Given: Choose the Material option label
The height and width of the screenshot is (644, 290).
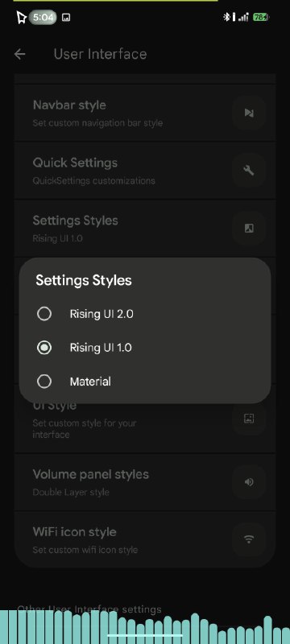Looking at the screenshot, I should [90, 382].
